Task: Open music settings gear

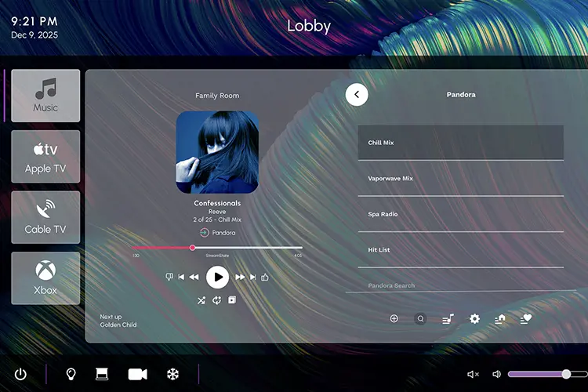Action: [474, 319]
